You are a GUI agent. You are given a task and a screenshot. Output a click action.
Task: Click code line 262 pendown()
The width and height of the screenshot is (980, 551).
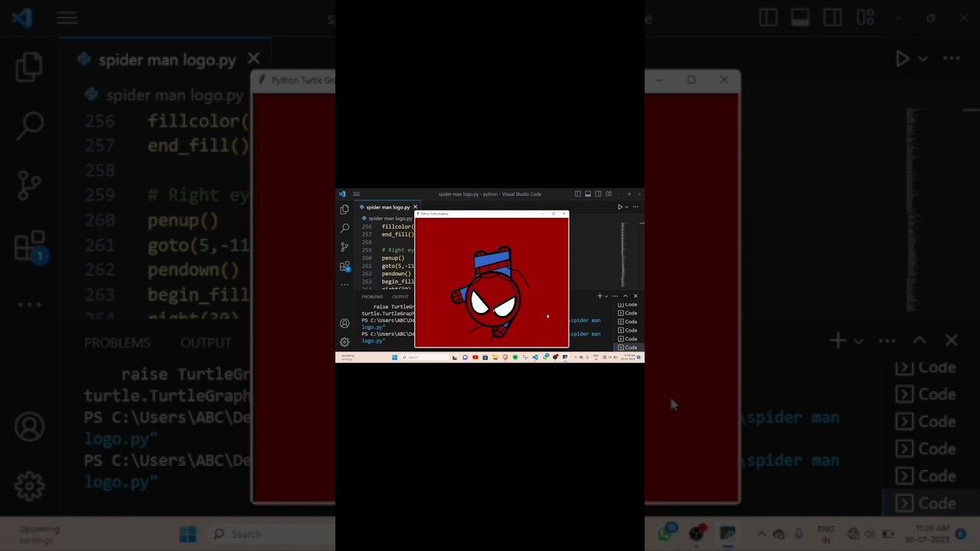pyautogui.click(x=397, y=273)
